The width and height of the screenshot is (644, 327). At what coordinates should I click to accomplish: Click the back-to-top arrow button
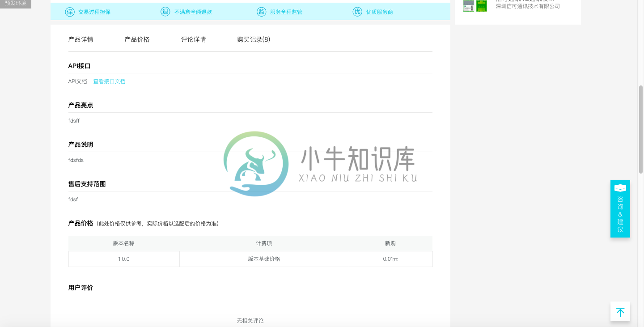tap(620, 311)
